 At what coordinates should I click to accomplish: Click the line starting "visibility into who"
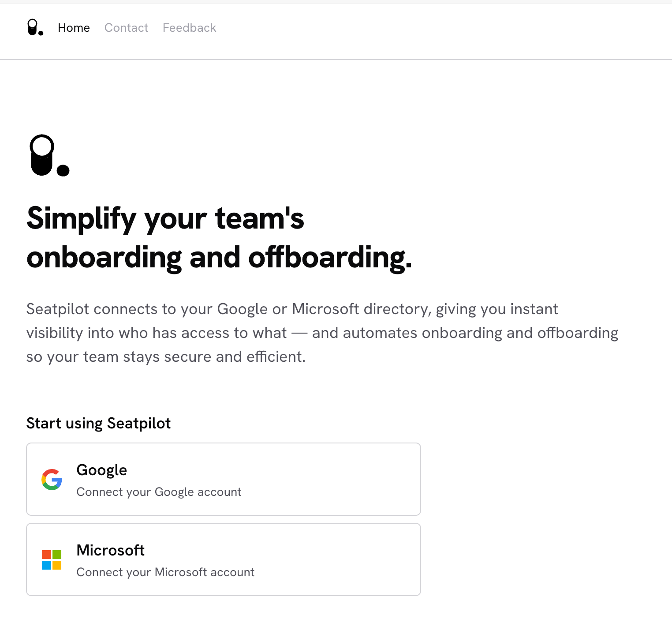[322, 333]
